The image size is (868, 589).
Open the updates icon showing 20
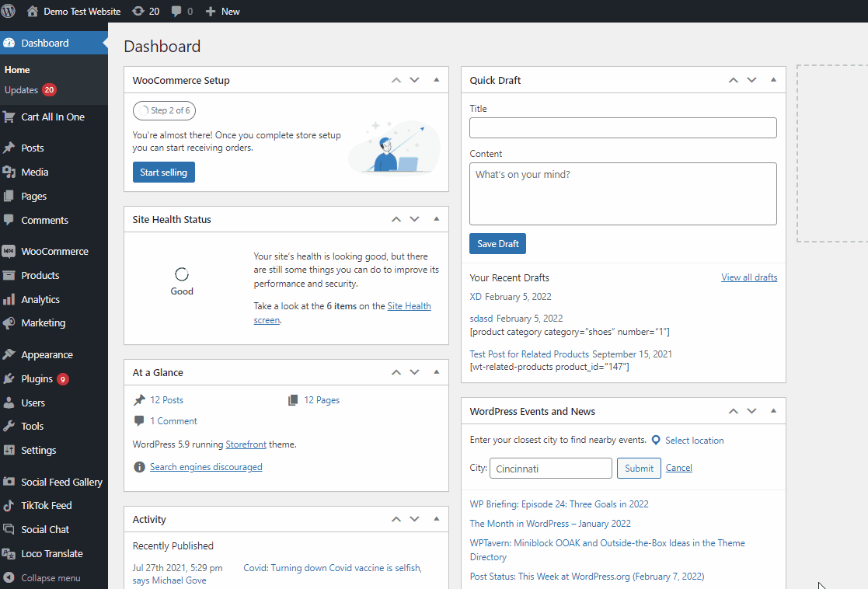[x=138, y=11]
